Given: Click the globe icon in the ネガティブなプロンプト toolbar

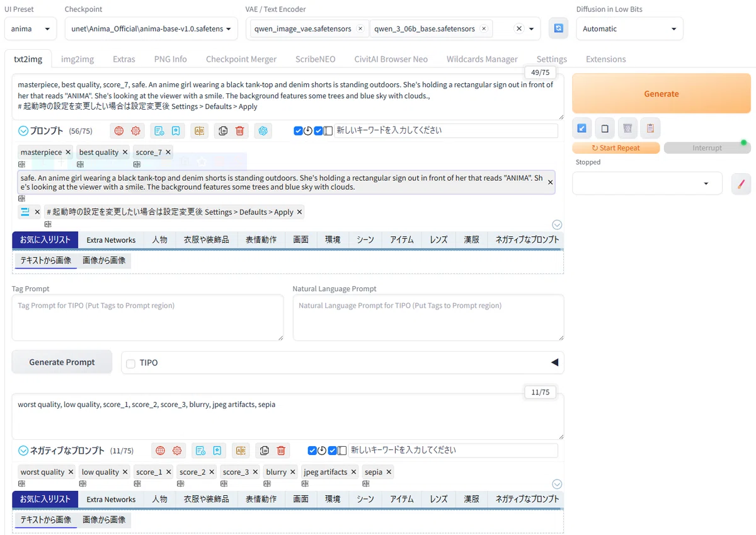Looking at the screenshot, I should click(x=160, y=451).
